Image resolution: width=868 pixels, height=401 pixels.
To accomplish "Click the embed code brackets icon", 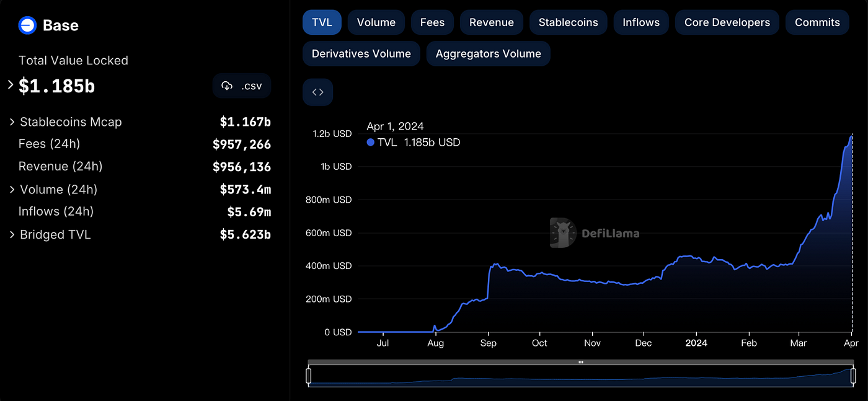I will click(317, 92).
